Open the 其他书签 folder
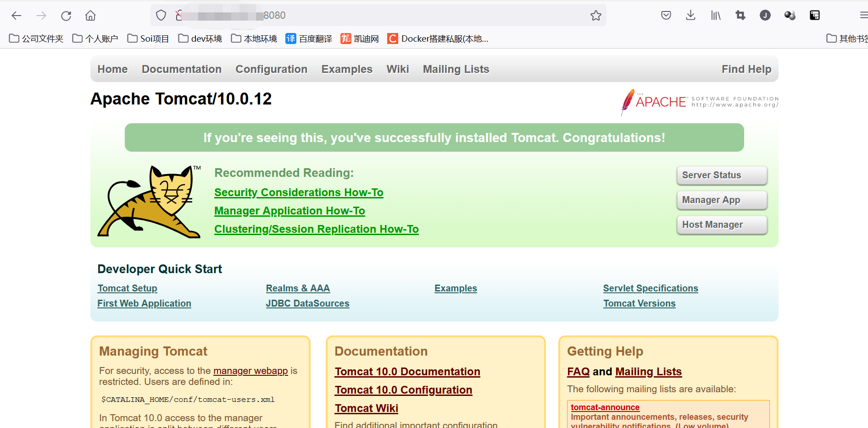The image size is (868, 428). point(847,38)
